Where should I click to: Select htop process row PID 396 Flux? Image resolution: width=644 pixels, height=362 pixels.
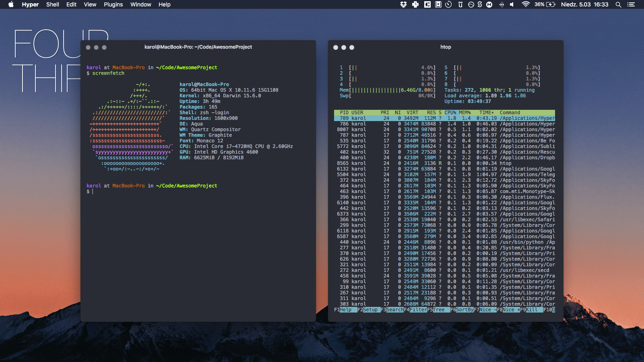pyautogui.click(x=444, y=197)
